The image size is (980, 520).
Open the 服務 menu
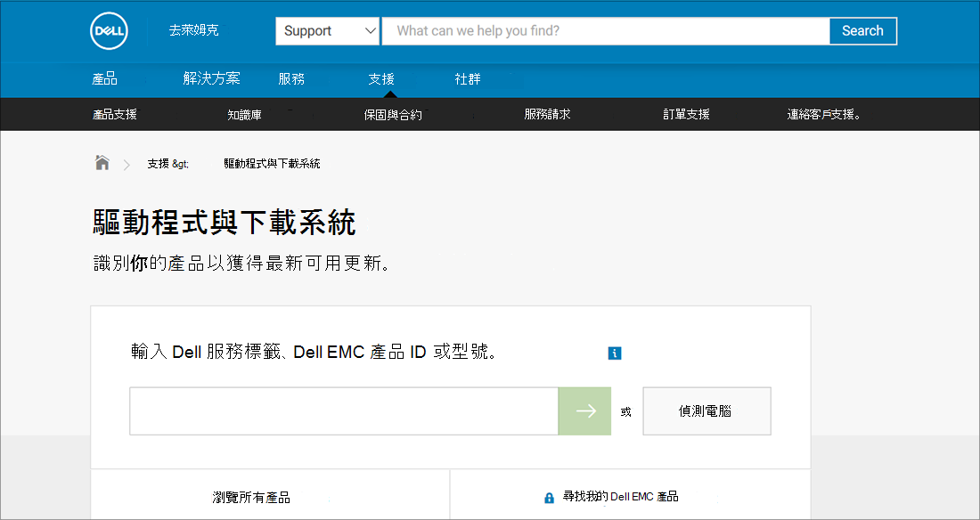[291, 78]
